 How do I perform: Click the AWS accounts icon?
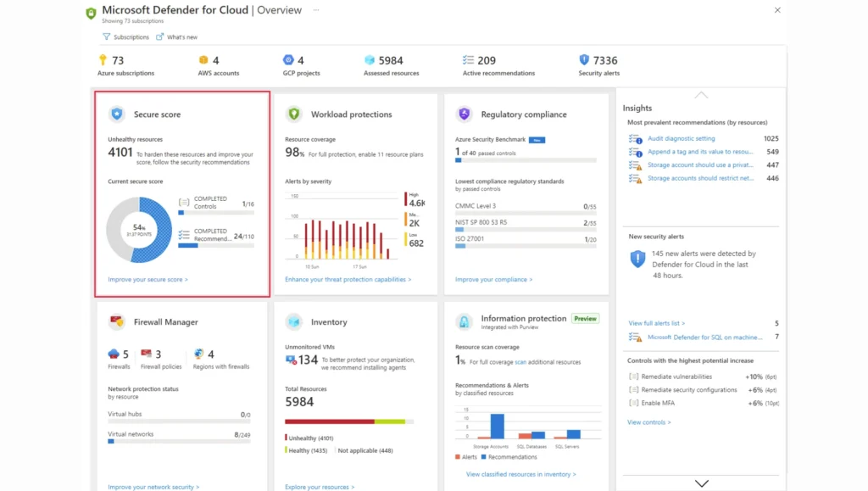[x=203, y=59]
